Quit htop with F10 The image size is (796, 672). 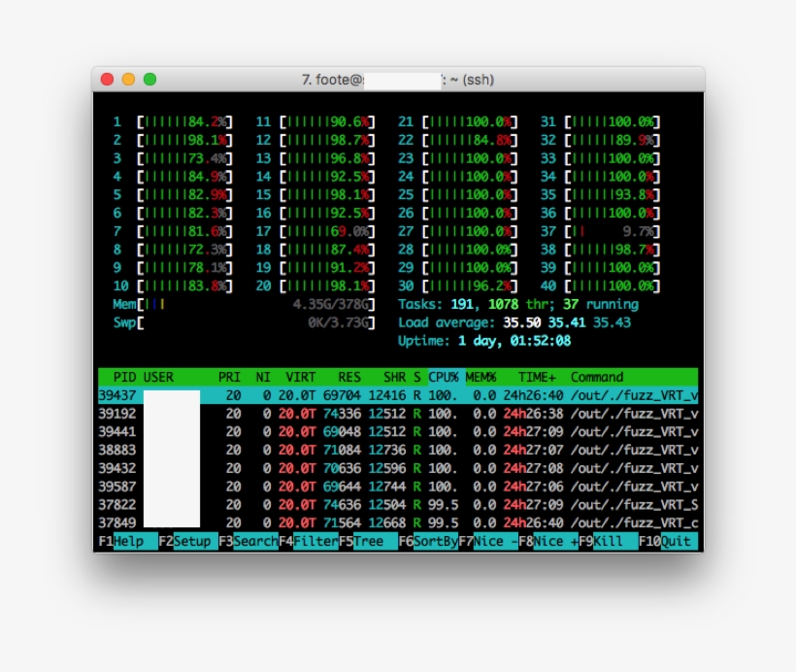coord(667,542)
